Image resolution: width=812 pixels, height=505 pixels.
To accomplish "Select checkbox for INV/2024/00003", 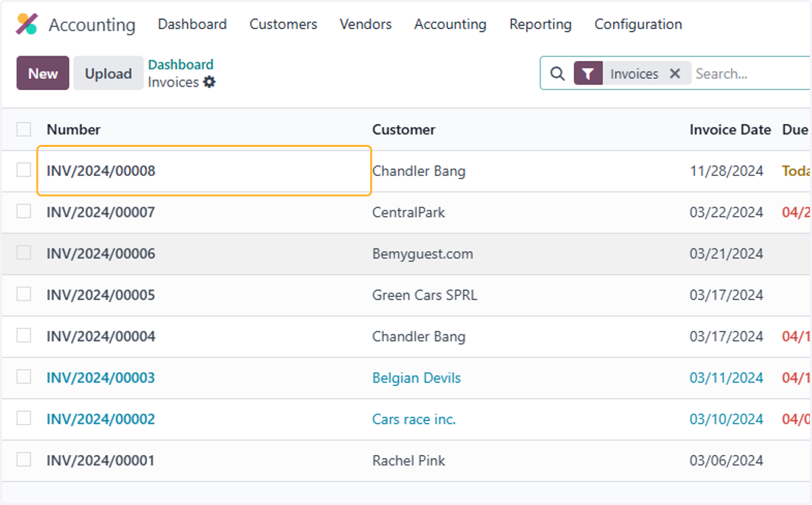I will coord(24,376).
